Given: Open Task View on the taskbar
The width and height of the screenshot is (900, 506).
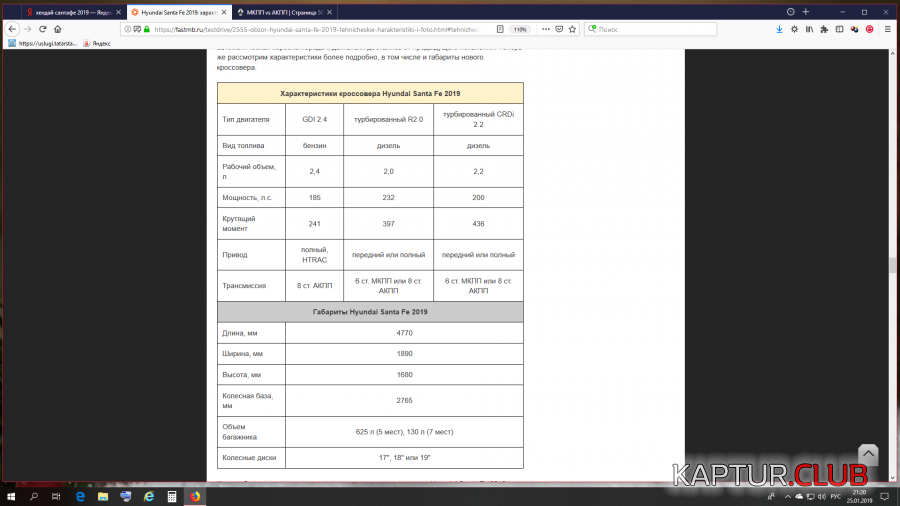Looking at the screenshot, I should 56,496.
